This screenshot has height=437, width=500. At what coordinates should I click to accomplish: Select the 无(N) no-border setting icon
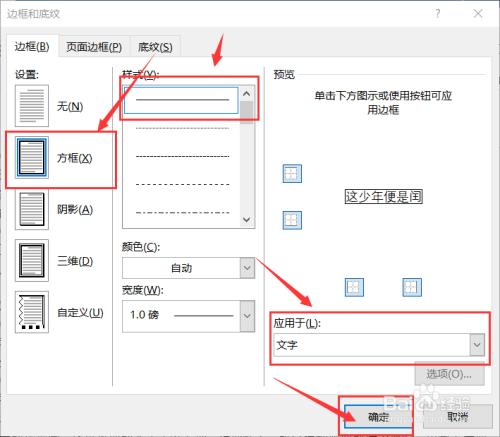point(32,106)
